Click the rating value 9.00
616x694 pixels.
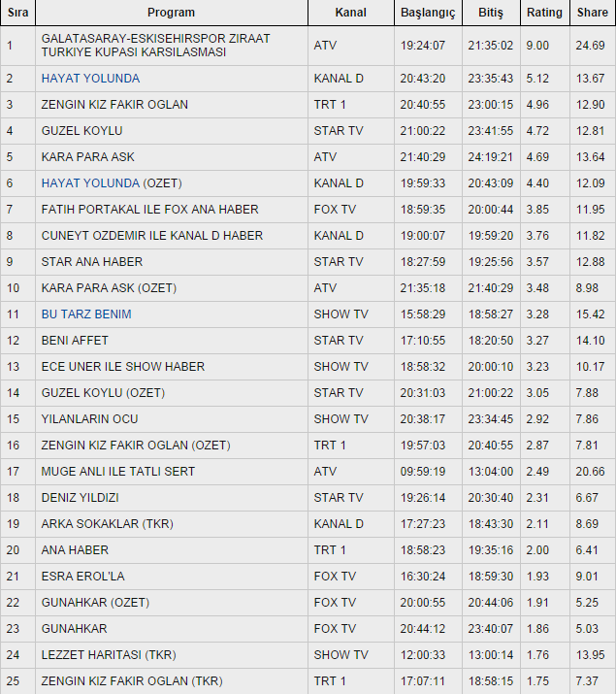[x=537, y=46]
